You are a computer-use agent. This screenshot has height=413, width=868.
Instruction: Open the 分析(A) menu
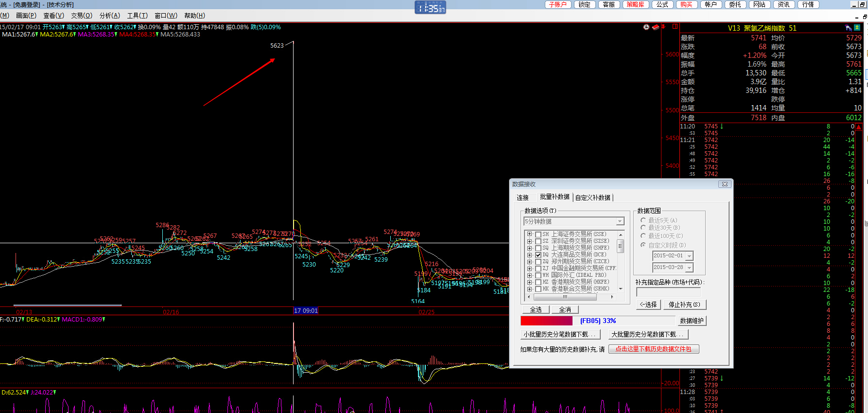coord(109,16)
